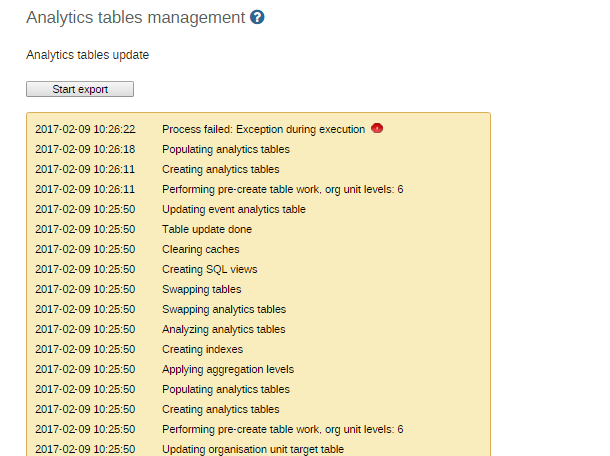Click the Clearing caches log entry
The height and width of the screenshot is (456, 610).
201,249
